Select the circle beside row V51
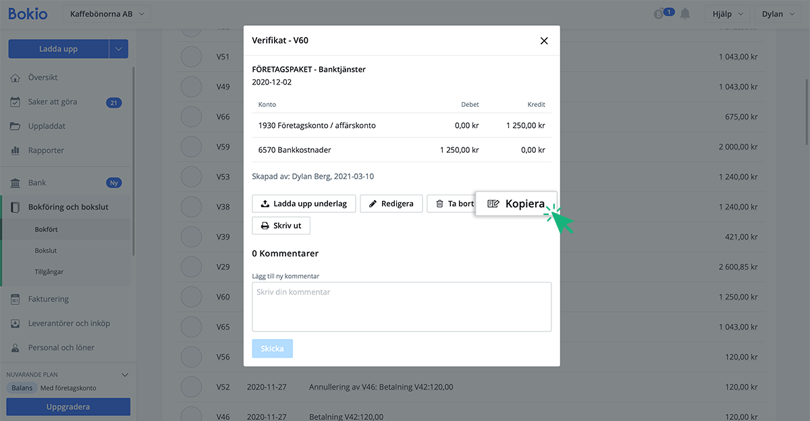This screenshot has height=421, width=810. pyautogui.click(x=192, y=57)
